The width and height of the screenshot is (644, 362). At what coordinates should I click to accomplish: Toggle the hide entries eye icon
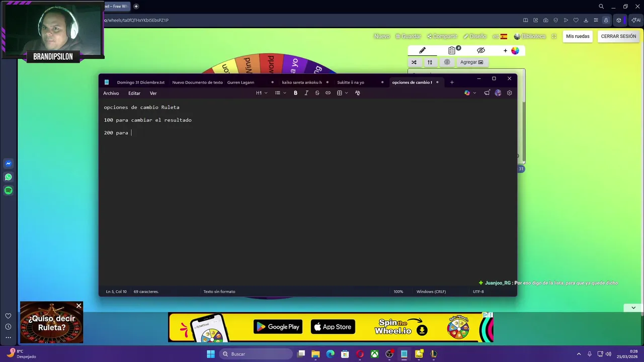tap(481, 50)
